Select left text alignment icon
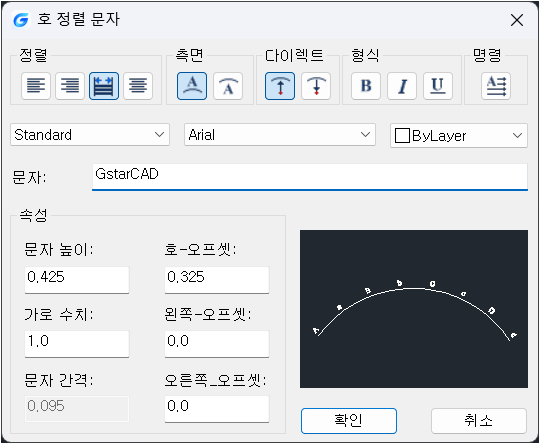Screen dimensions: 540x444 [x=36, y=86]
